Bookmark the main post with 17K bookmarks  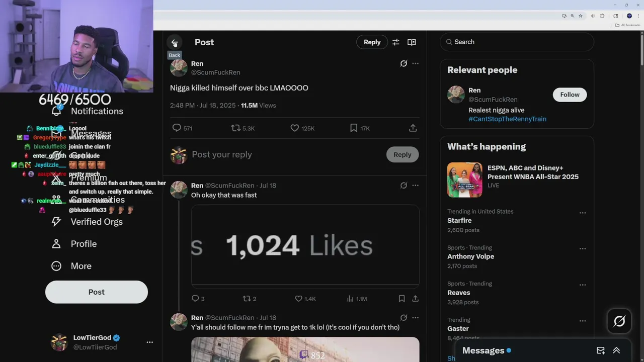[354, 128]
